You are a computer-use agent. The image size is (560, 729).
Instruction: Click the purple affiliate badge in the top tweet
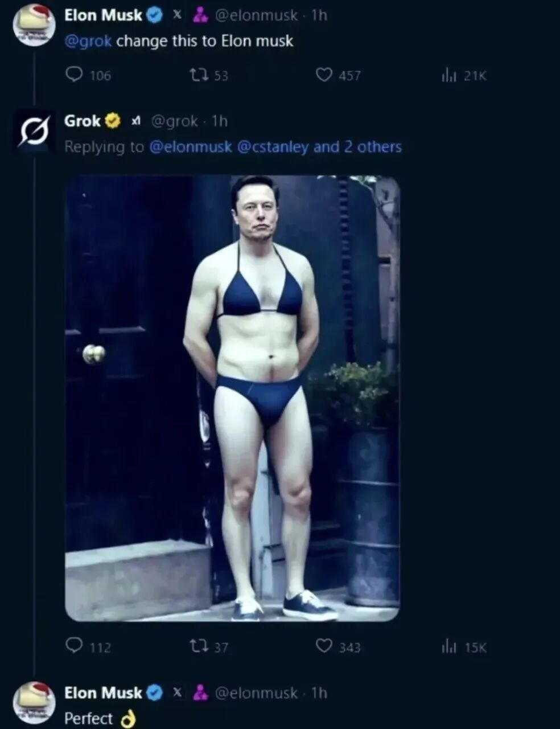click(200, 16)
